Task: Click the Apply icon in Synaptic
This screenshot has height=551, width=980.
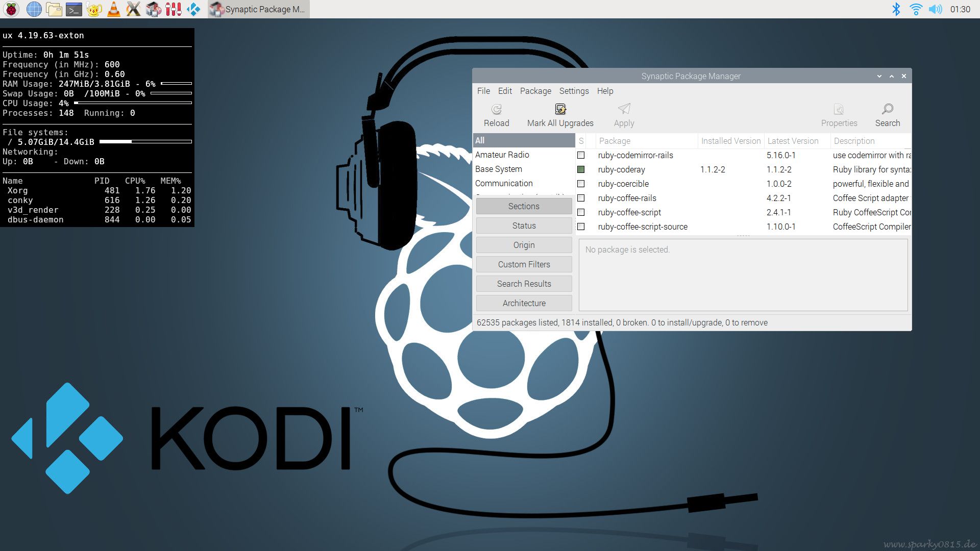Action: tap(624, 113)
